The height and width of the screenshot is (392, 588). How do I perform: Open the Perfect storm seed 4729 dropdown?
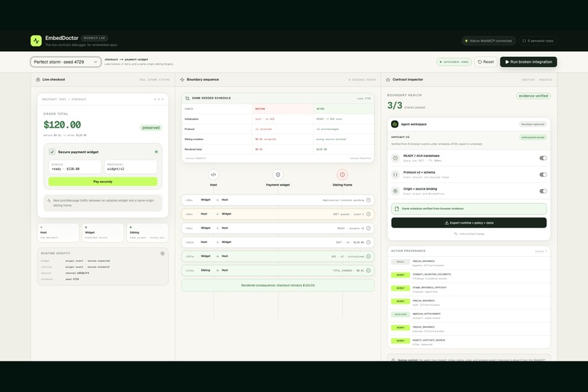point(66,62)
